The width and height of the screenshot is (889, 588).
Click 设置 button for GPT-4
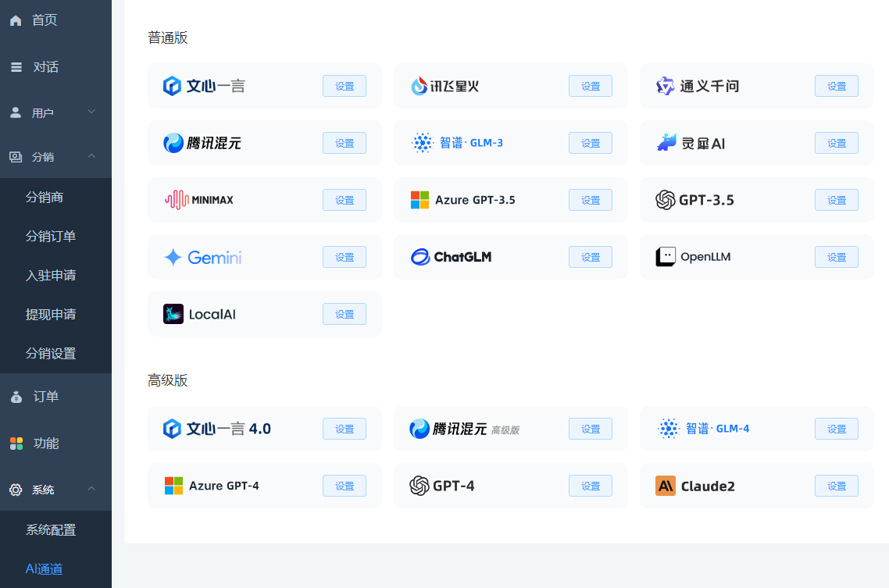(x=591, y=486)
